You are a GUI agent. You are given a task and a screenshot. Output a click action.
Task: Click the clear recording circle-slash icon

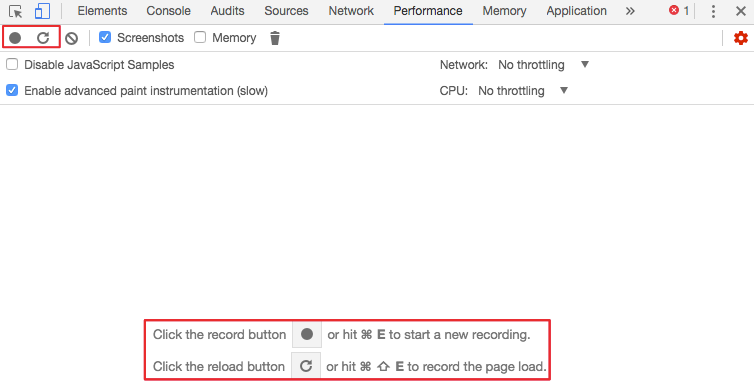(x=72, y=38)
